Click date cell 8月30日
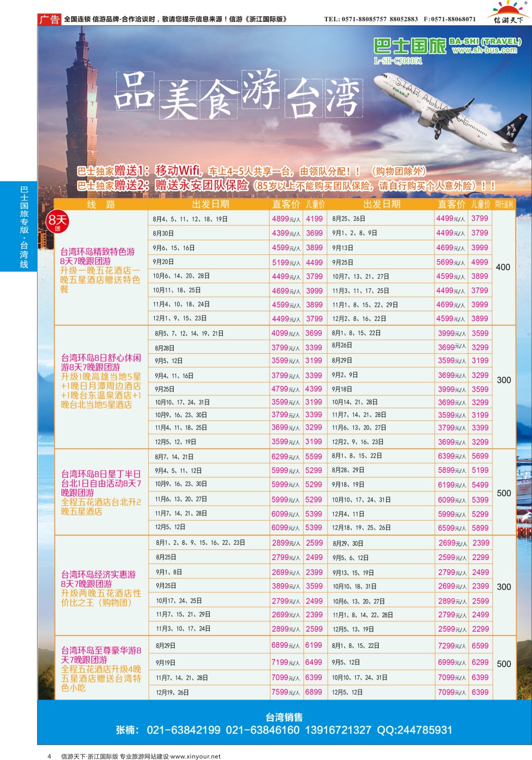Image resolution: width=532 pixels, height=760 pixels. pyautogui.click(x=163, y=234)
